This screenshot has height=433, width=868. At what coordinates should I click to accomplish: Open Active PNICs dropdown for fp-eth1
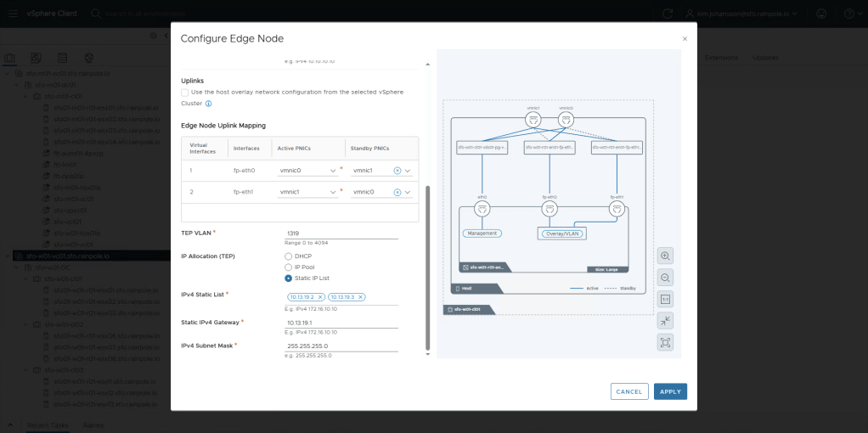click(x=333, y=193)
